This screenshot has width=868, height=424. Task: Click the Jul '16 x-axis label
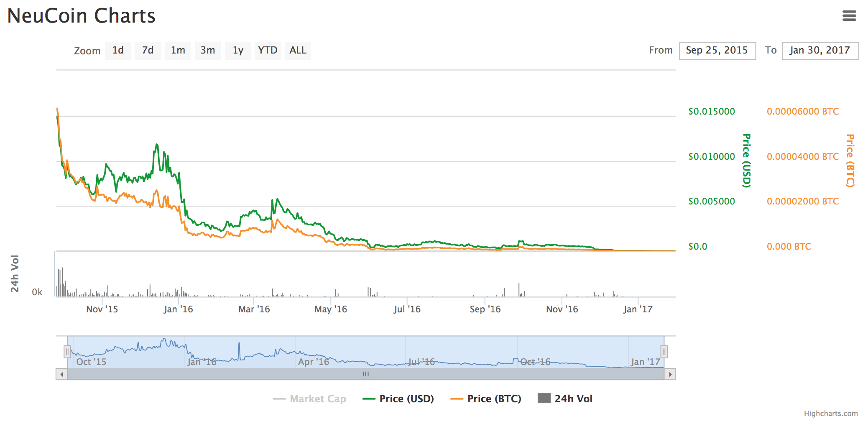pyautogui.click(x=407, y=309)
